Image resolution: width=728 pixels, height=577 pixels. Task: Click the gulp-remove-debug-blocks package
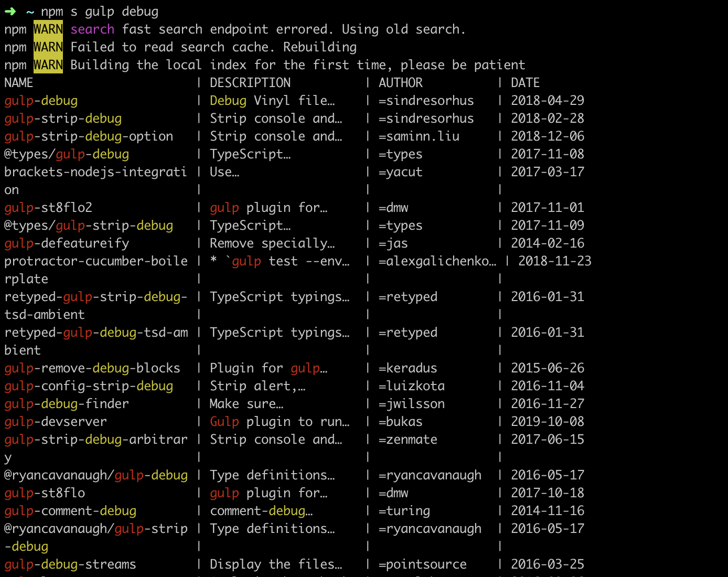(92, 368)
